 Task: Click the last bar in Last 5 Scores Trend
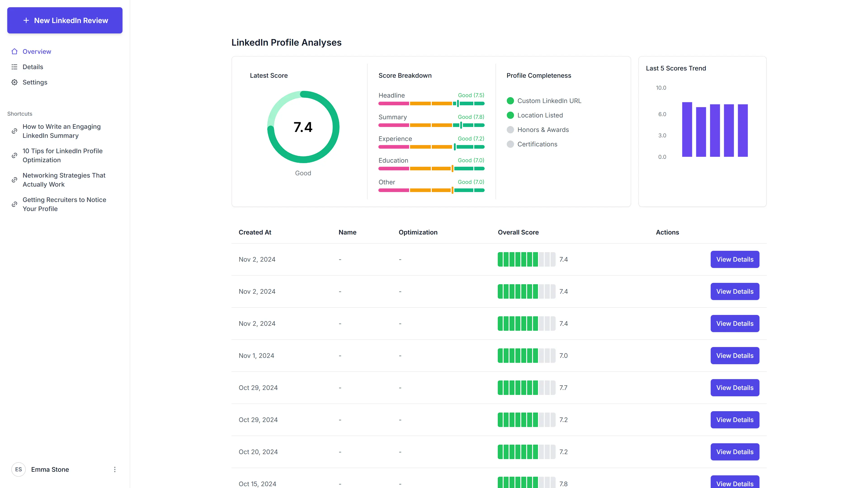point(743,131)
